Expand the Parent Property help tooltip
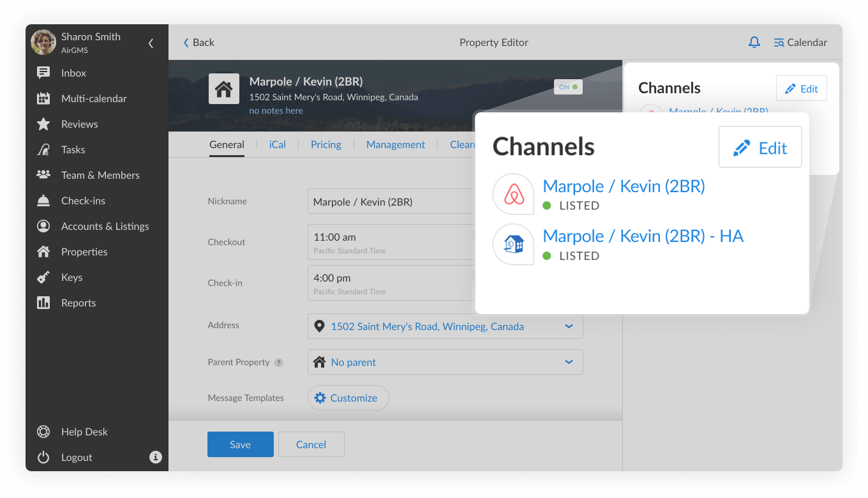Screen dimensions: 868x498 click(x=279, y=362)
